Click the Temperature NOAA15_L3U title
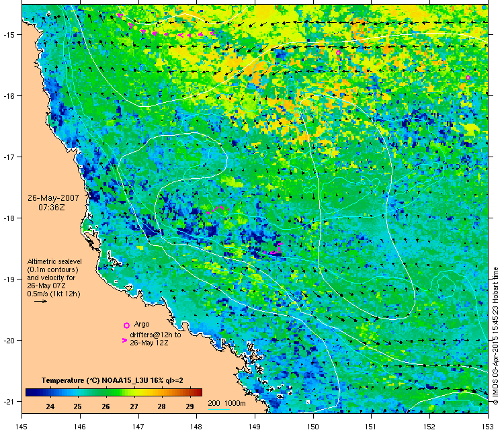Viewport: 504px width, 430px height. (x=112, y=380)
